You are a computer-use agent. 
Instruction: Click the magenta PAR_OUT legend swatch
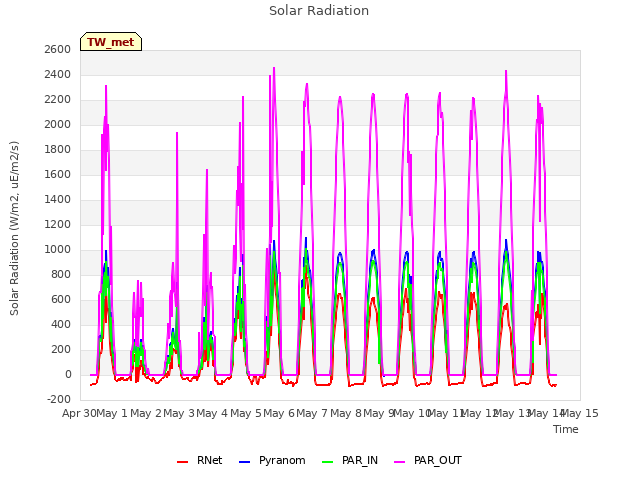pyautogui.click(x=400, y=462)
